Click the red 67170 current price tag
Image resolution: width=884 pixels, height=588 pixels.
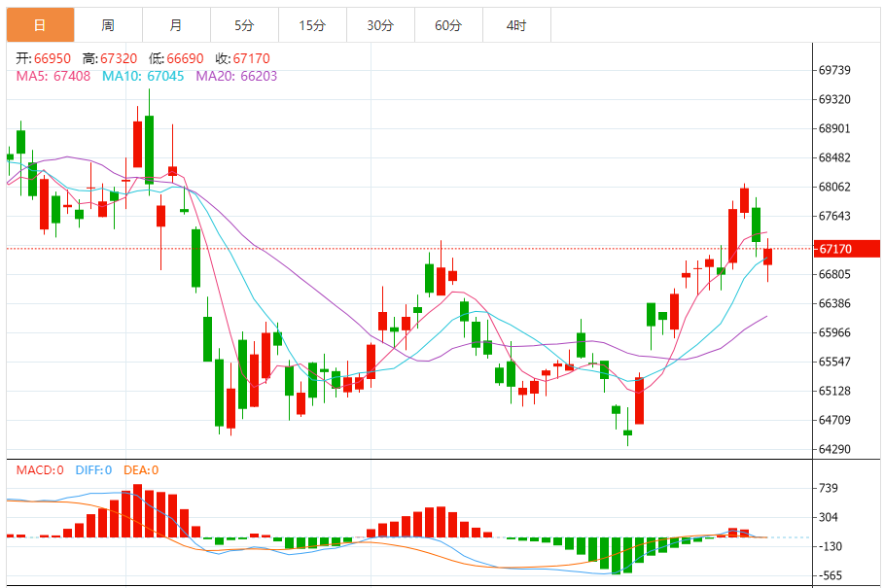pyautogui.click(x=846, y=249)
